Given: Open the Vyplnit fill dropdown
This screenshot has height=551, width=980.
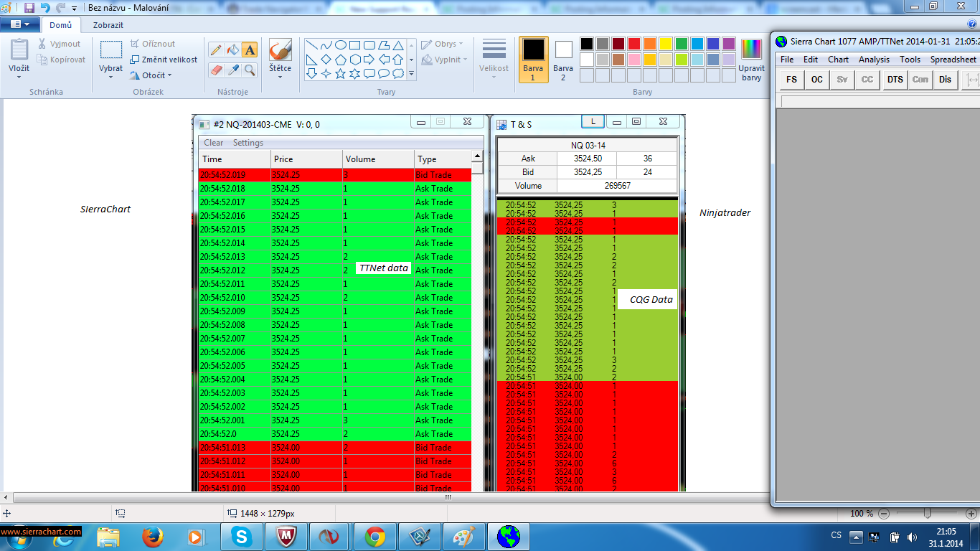Looking at the screenshot, I should point(446,60).
